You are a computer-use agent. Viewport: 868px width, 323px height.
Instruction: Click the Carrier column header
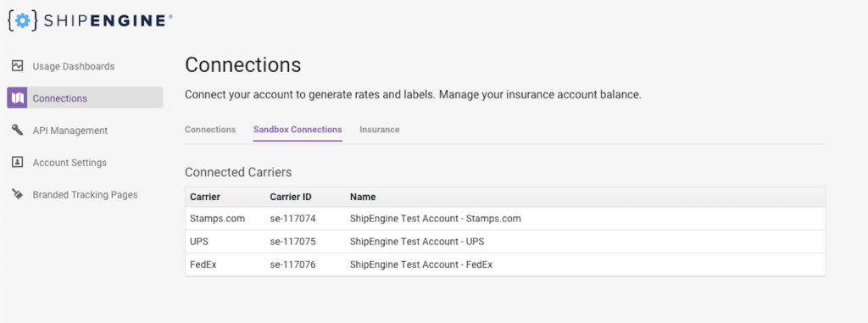point(205,197)
